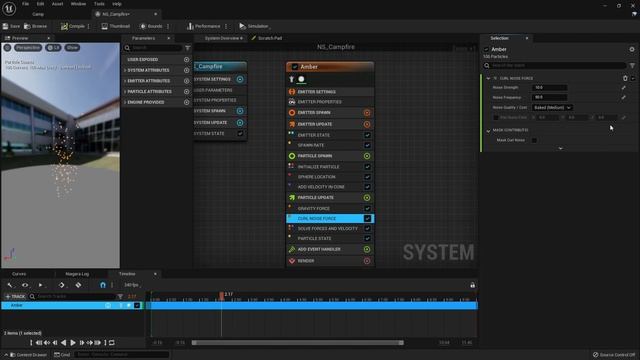Expand System Attributes category
Viewport: 640px width, 360px height.
click(x=125, y=70)
